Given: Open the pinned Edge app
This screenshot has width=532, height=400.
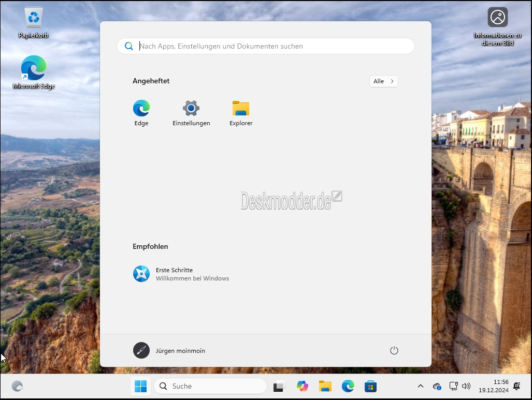Looking at the screenshot, I should click(141, 113).
